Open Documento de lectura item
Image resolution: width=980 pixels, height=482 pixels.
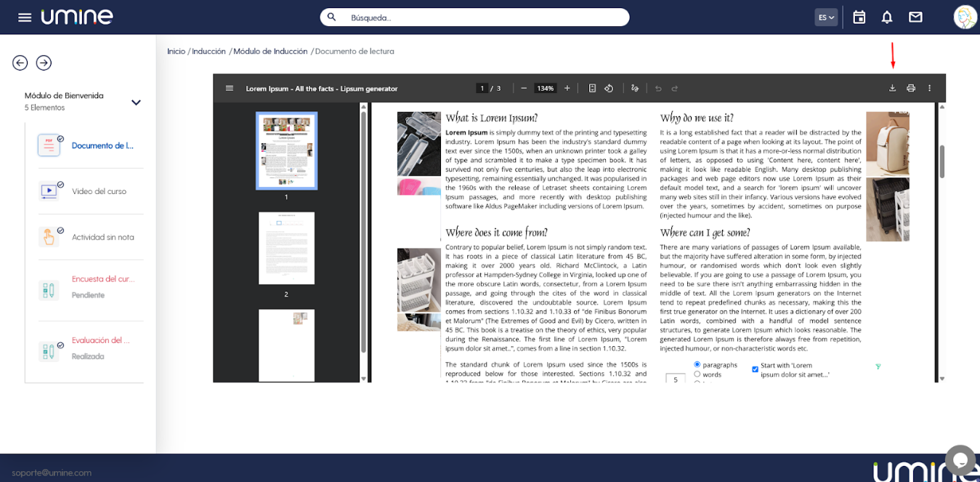click(x=91, y=145)
